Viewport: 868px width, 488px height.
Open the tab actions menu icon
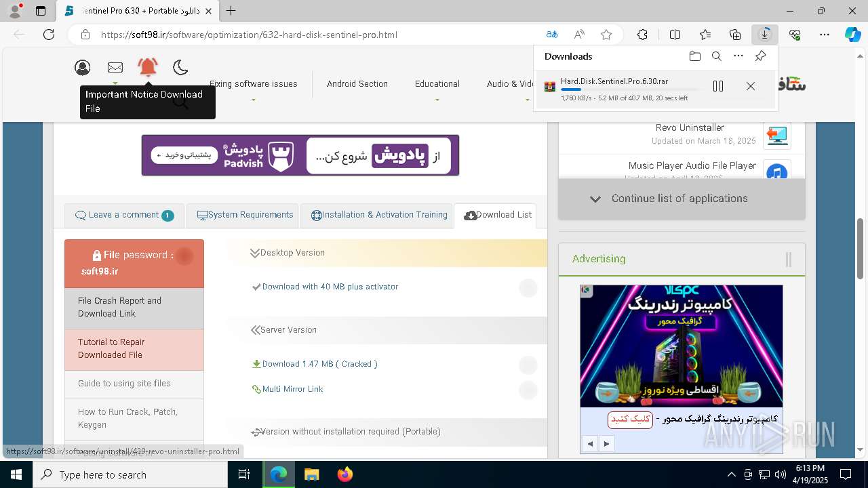(x=41, y=11)
